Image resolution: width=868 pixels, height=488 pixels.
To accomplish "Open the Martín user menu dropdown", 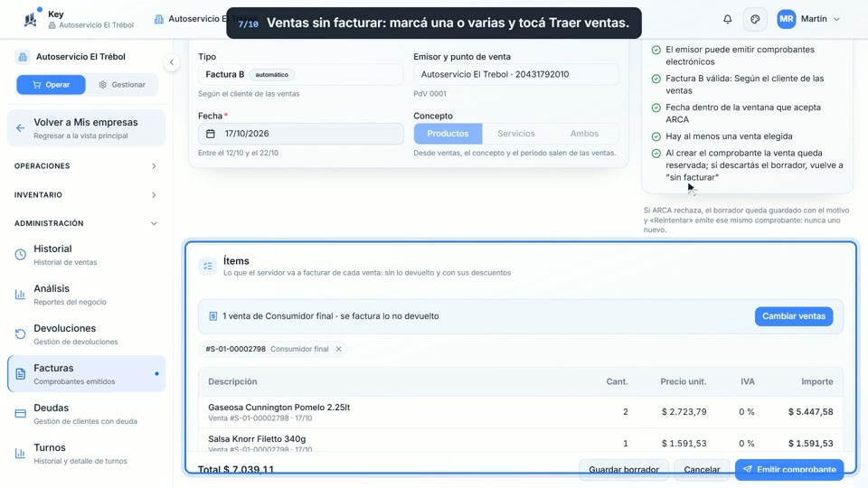I will 809,19.
